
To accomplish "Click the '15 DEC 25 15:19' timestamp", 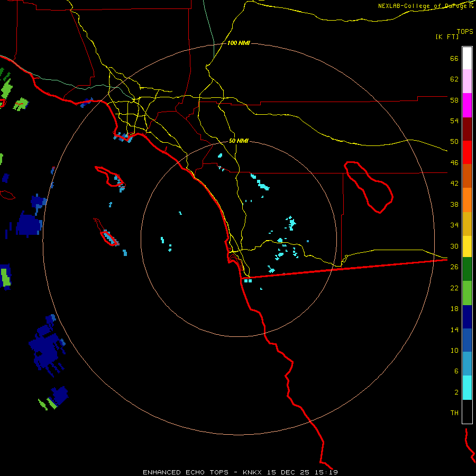I will (x=303, y=472).
